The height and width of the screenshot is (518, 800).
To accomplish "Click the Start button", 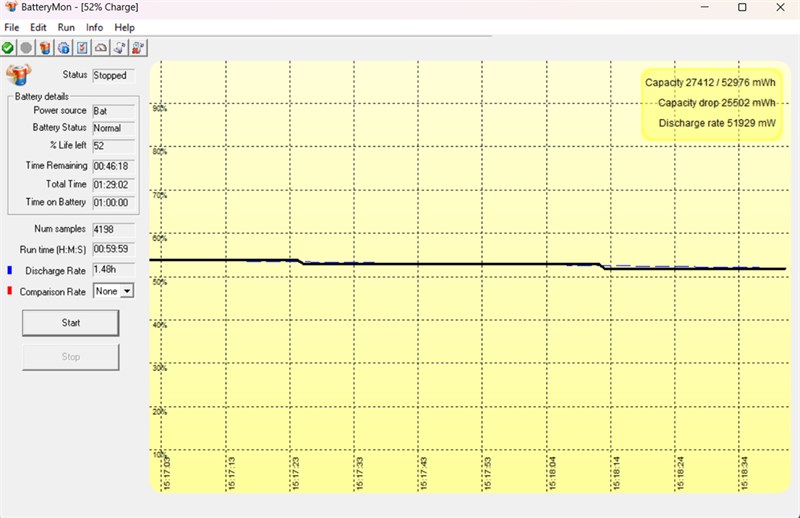I will [70, 323].
